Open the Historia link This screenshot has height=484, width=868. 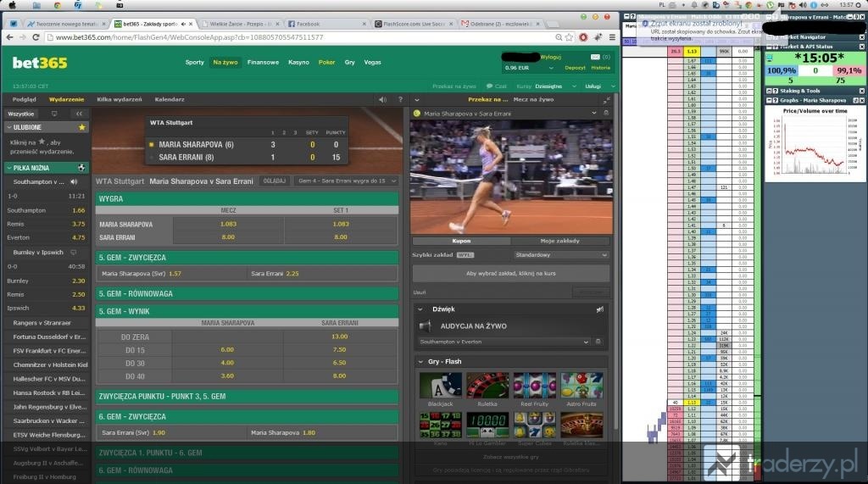click(601, 68)
